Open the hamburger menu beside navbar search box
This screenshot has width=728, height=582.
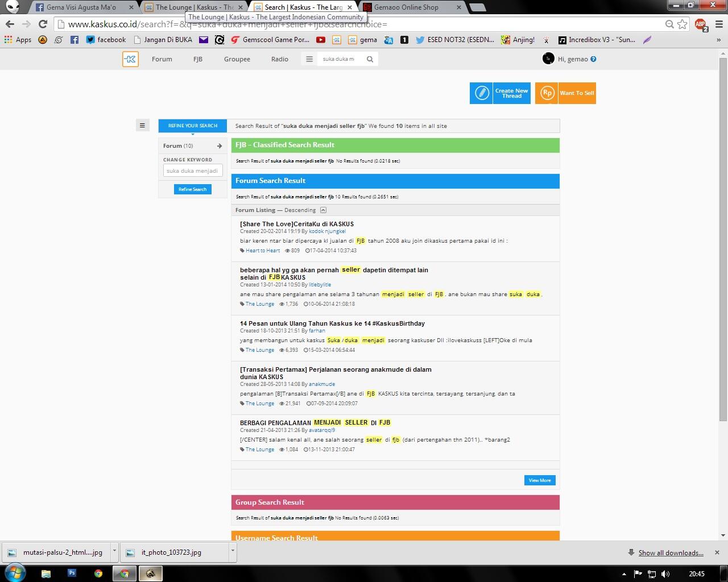pos(309,59)
